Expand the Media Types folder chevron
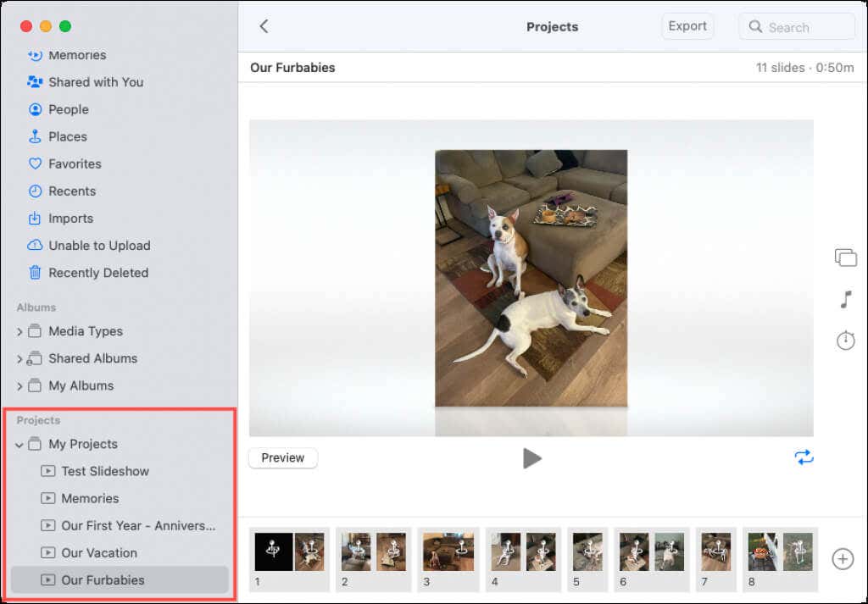Viewport: 868px width, 604px height. click(19, 332)
